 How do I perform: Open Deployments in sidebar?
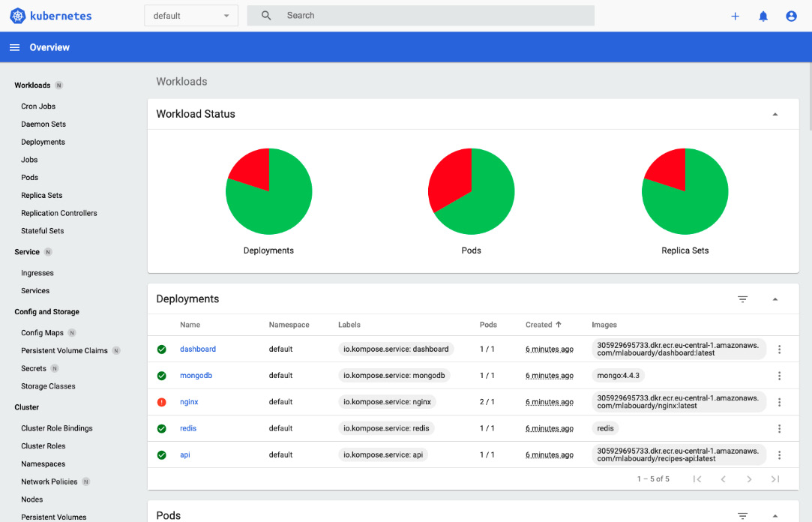tap(43, 142)
